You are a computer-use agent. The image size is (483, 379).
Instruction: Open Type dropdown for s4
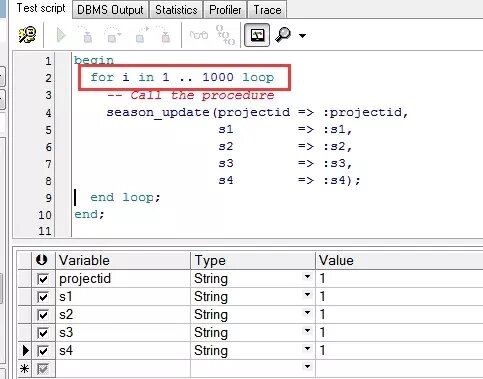coord(307,349)
